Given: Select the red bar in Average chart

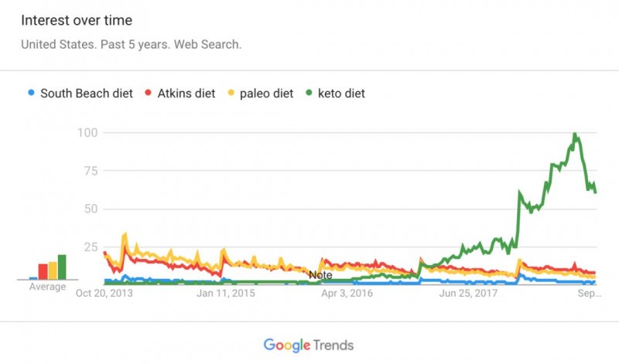Looking at the screenshot, I should [x=43, y=271].
